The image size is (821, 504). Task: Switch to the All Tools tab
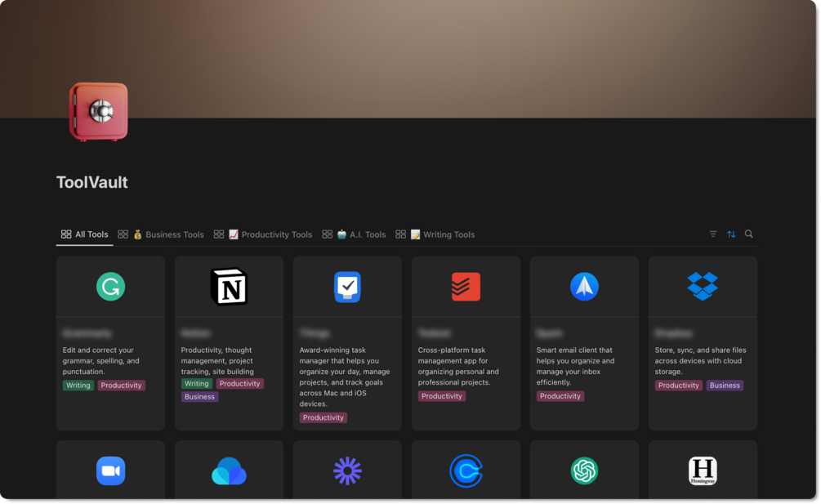tap(84, 234)
